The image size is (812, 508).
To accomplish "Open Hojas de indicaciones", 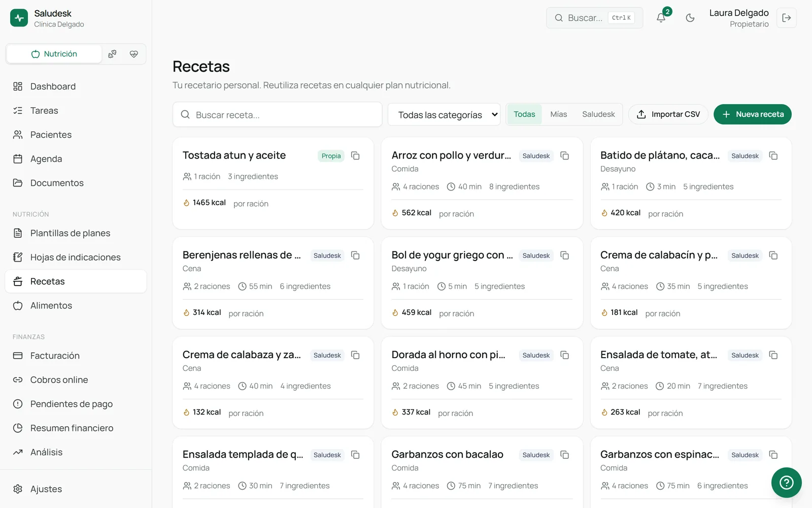I will pyautogui.click(x=76, y=257).
